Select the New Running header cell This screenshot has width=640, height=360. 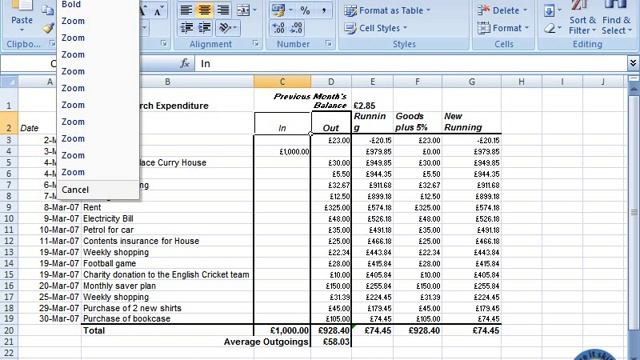click(471, 122)
